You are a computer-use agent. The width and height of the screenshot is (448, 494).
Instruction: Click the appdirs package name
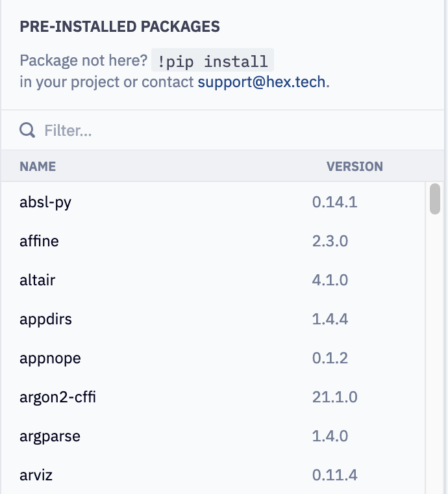(45, 319)
